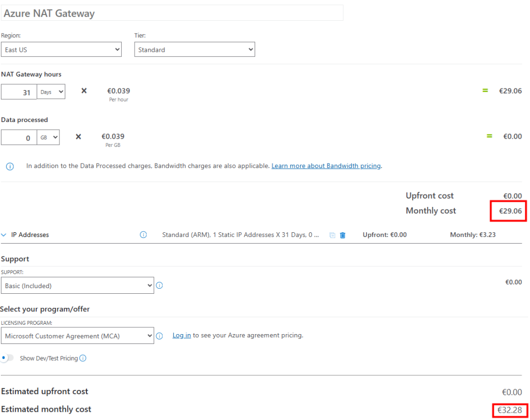530x420 pixels.
Task: Open Learn more about Bandwidth pricing link
Action: [x=326, y=166]
